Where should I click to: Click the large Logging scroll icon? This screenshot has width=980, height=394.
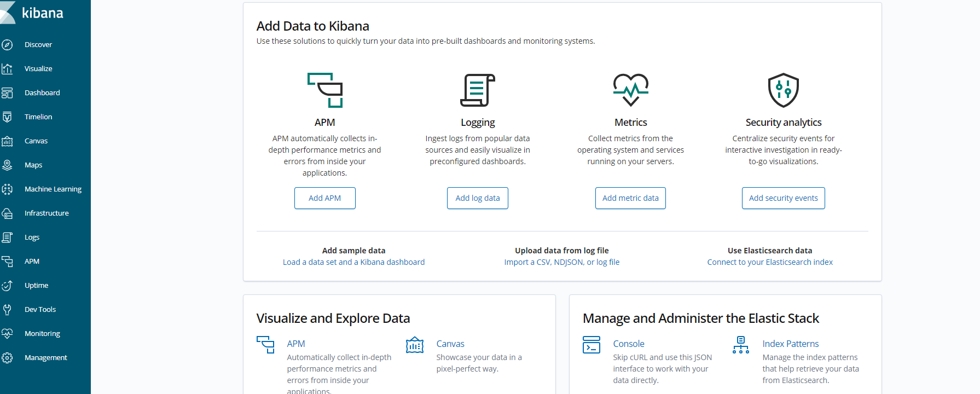click(x=478, y=90)
